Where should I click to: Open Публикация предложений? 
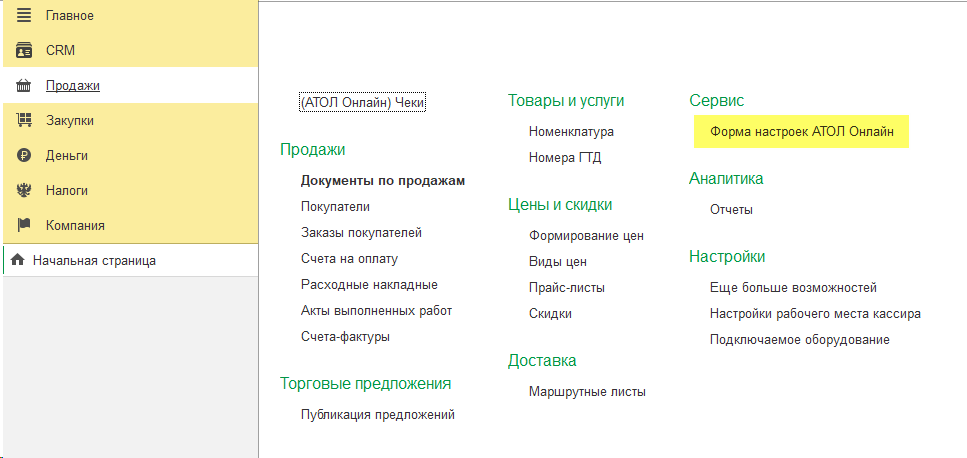tap(378, 414)
